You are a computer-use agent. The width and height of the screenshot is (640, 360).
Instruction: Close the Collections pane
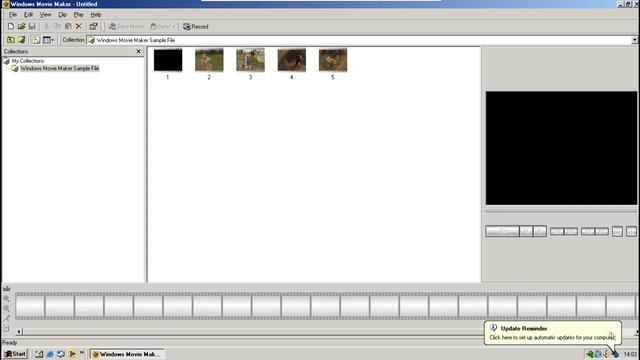click(x=138, y=51)
